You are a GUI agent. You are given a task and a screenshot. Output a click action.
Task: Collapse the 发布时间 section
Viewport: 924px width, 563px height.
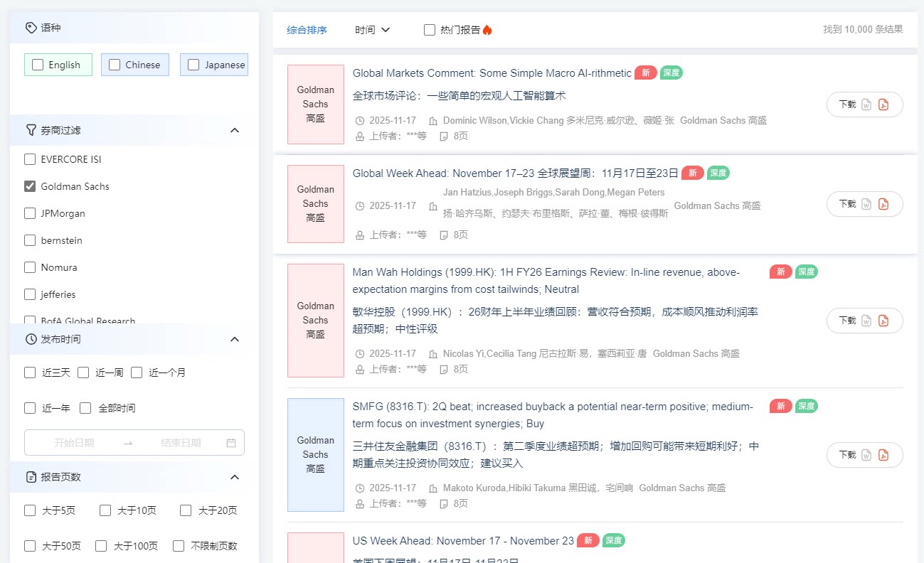[235, 339]
